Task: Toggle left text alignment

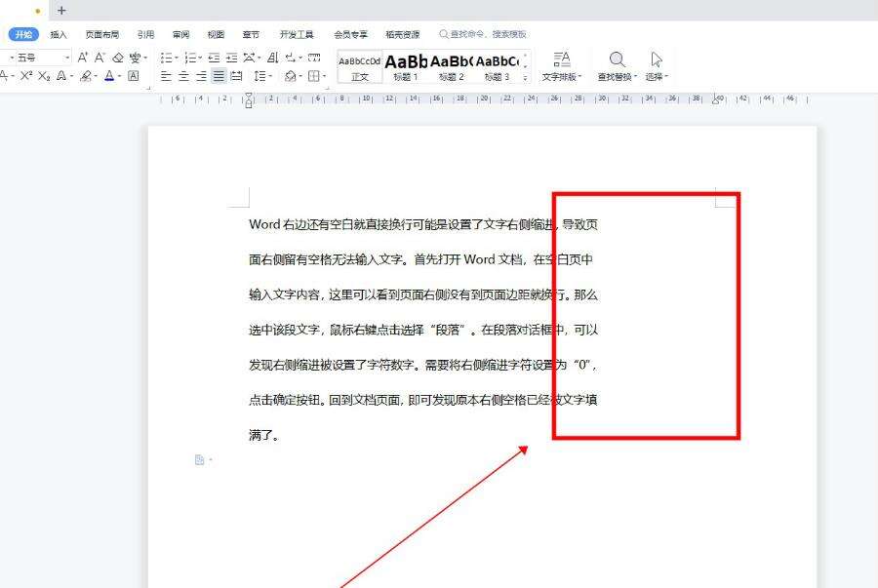Action: [x=166, y=76]
